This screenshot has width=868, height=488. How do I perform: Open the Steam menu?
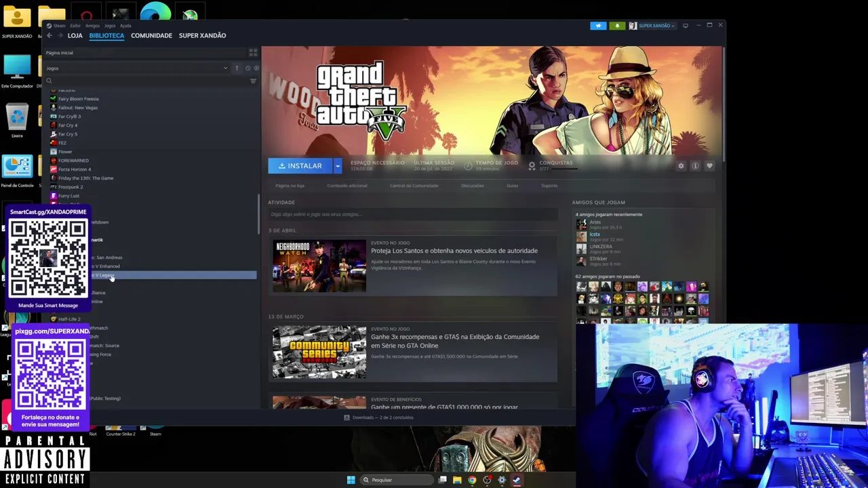point(60,26)
